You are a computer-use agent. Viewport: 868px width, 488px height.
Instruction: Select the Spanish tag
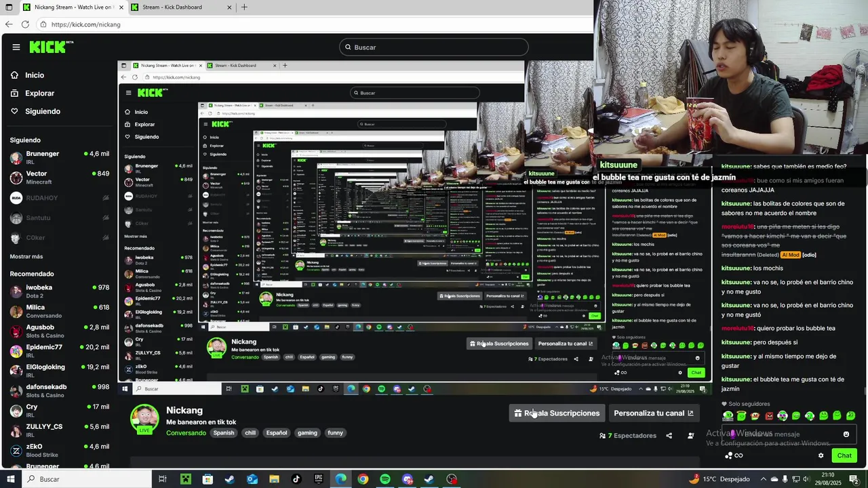coord(224,433)
